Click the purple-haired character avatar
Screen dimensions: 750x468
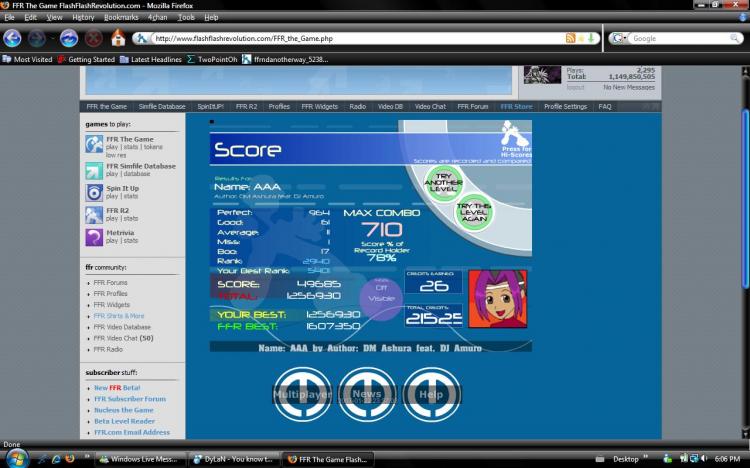click(x=497, y=299)
